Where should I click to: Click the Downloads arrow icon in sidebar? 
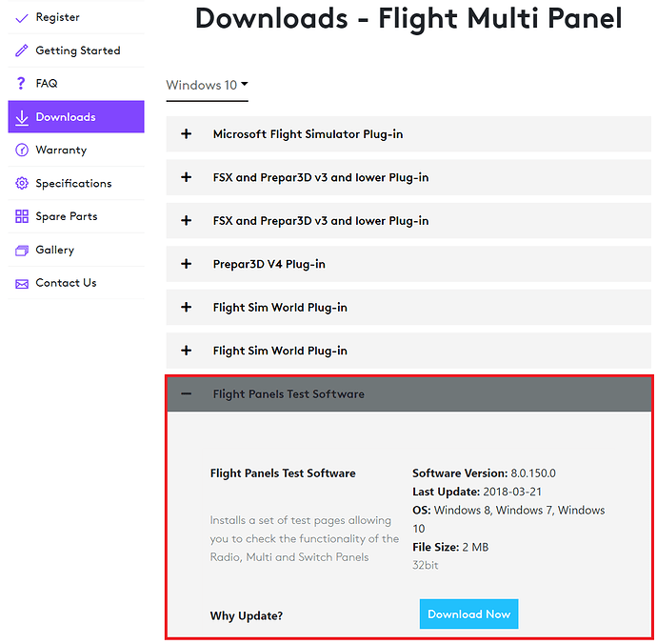(21, 117)
